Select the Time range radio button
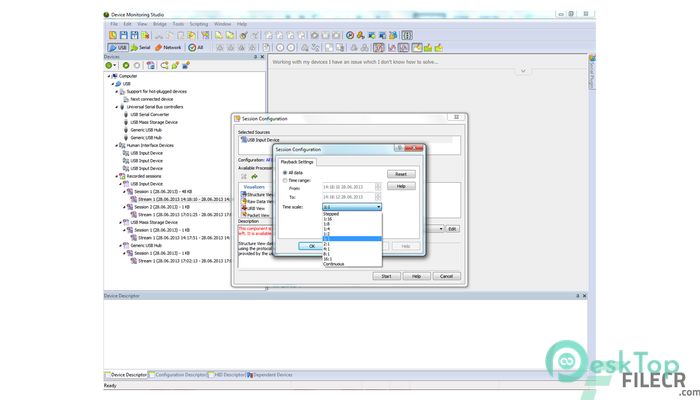The height and width of the screenshot is (400, 700). [x=285, y=180]
